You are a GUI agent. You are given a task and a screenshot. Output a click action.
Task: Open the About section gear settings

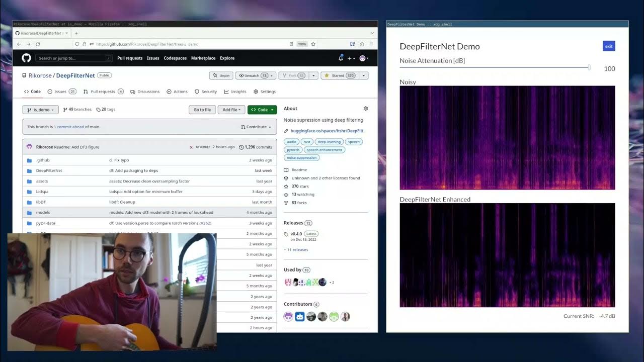pos(366,109)
